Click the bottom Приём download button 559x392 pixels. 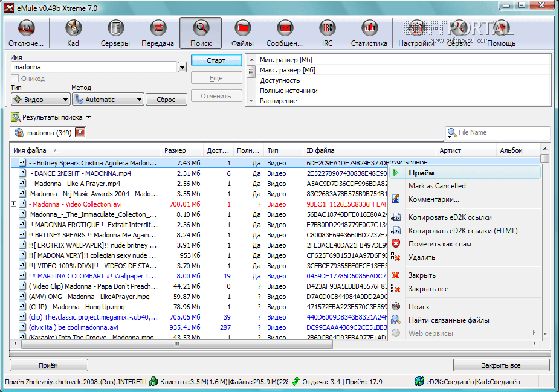tap(48, 365)
